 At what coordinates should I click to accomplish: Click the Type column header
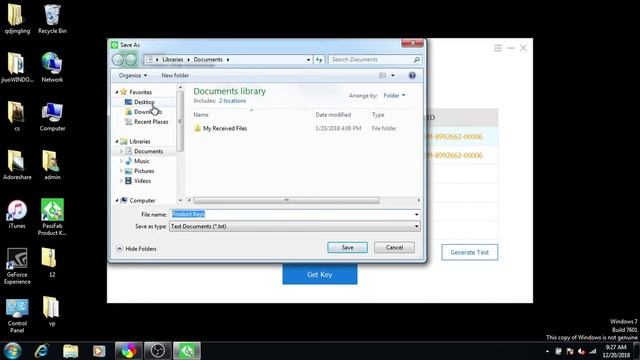pos(378,115)
